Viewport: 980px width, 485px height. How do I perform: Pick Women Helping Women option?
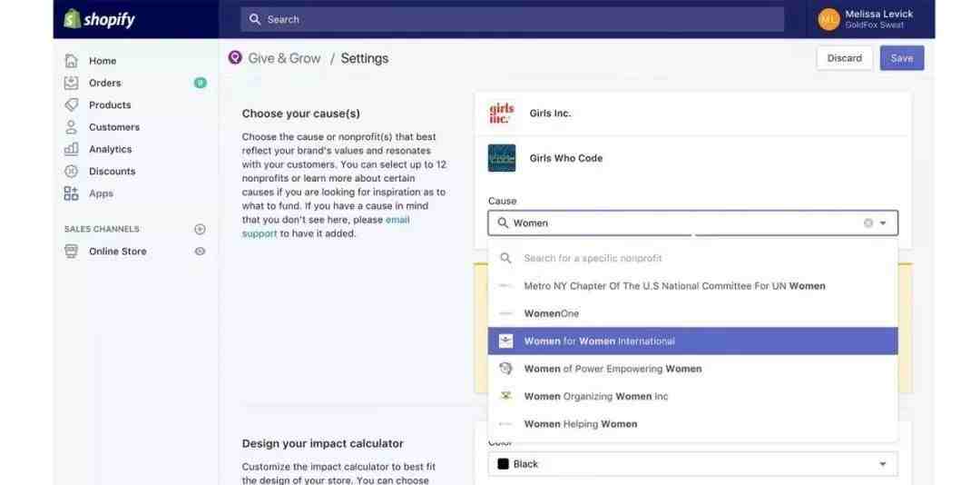[x=692, y=423]
